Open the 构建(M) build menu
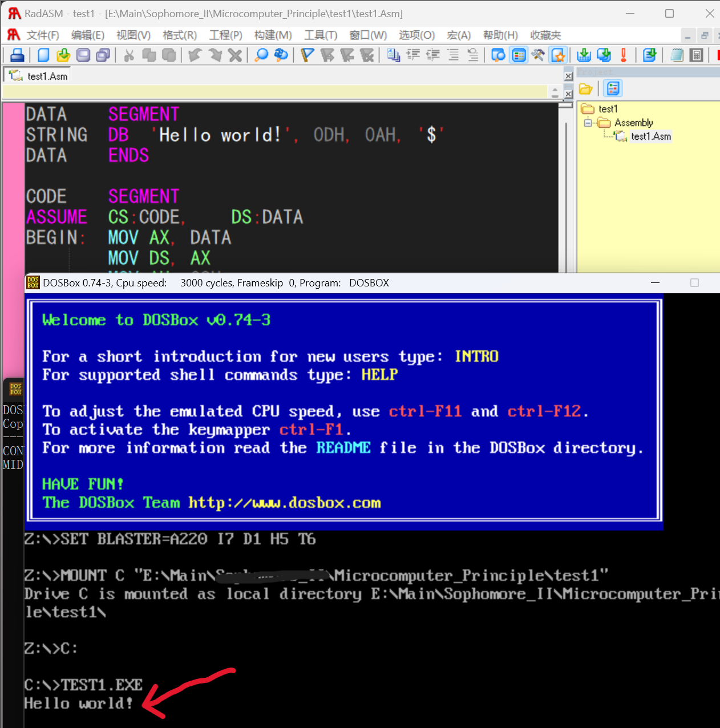The width and height of the screenshot is (720, 728). click(273, 35)
